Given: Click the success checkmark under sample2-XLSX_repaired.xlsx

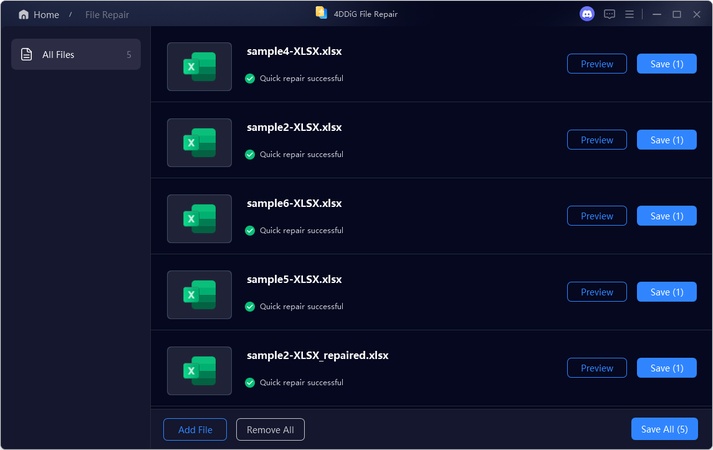Looking at the screenshot, I should [250, 382].
